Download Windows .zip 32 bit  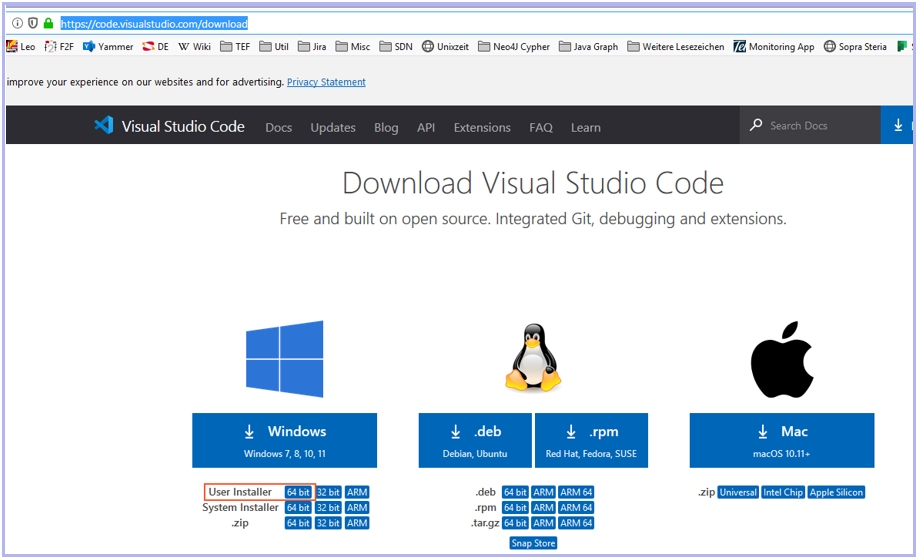point(328,523)
